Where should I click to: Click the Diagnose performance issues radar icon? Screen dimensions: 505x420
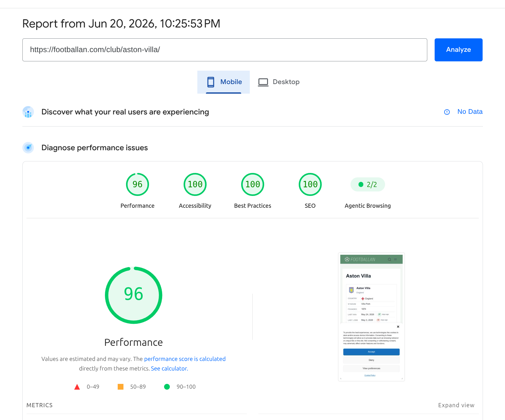click(28, 148)
